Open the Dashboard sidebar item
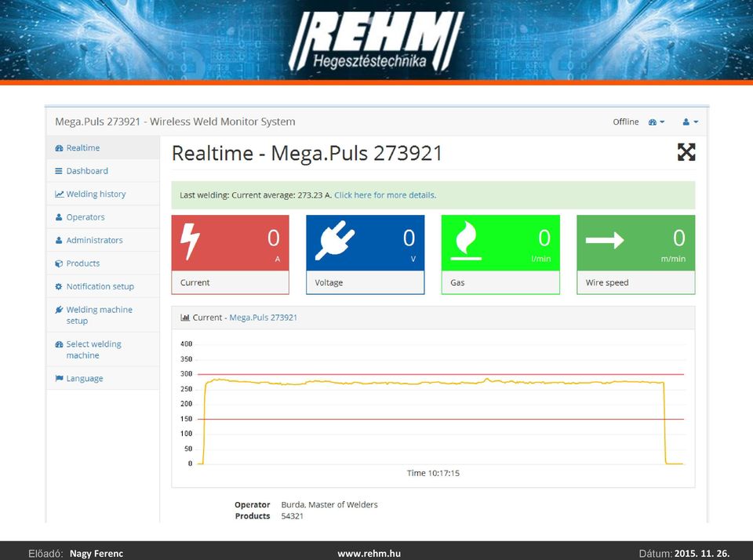 click(103, 171)
